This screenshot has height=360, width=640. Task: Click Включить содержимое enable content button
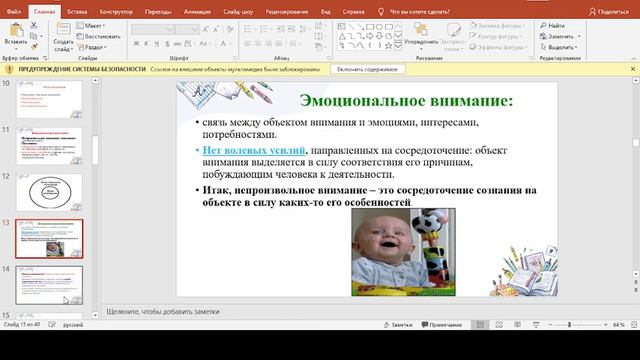click(x=367, y=69)
